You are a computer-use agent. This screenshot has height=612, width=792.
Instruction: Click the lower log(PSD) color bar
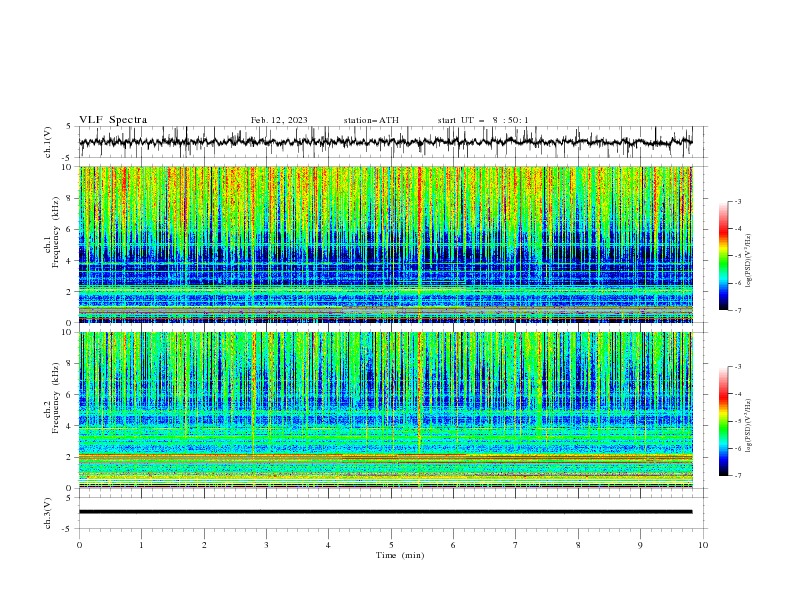pos(723,421)
